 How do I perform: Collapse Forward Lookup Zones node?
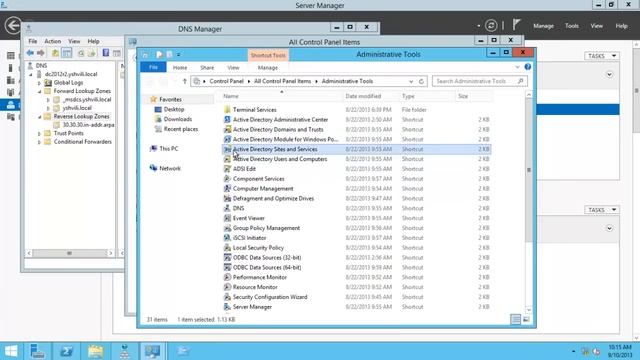point(40,91)
